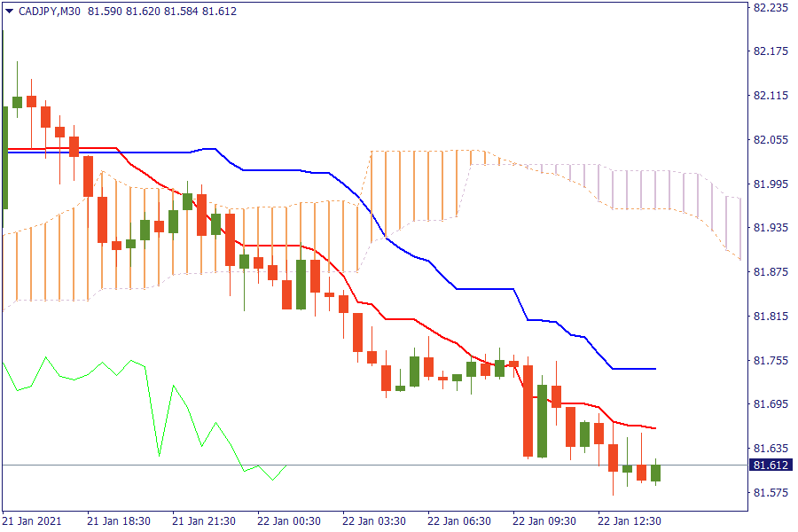798x532 pixels.
Task: Select the last green candle at far right
Action: 655,473
